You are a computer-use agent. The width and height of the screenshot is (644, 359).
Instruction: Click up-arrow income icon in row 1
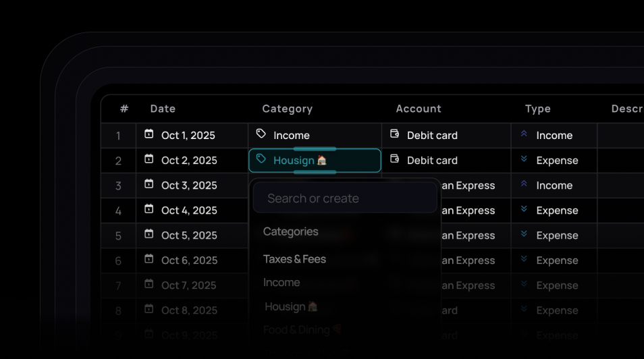click(x=524, y=134)
